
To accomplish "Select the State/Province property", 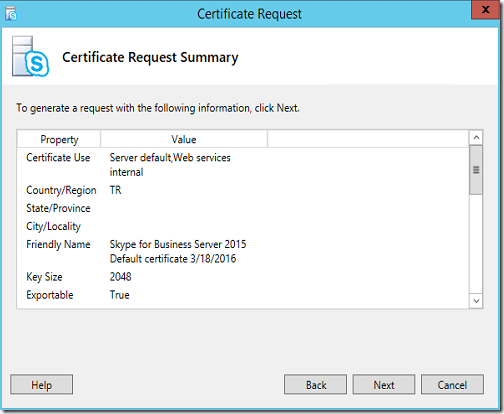I will tap(58, 208).
